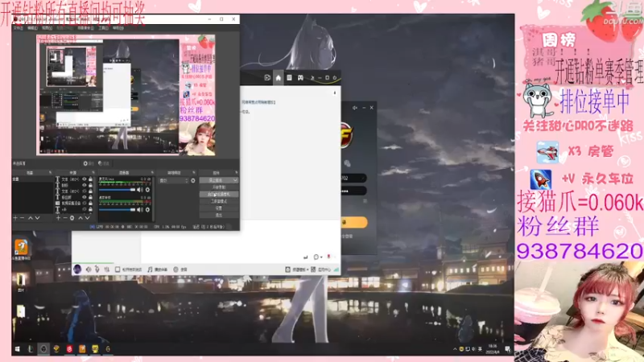Image resolution: width=644 pixels, height=362 pixels.
Task: Open the OBS Edit menu
Action: coord(32,28)
